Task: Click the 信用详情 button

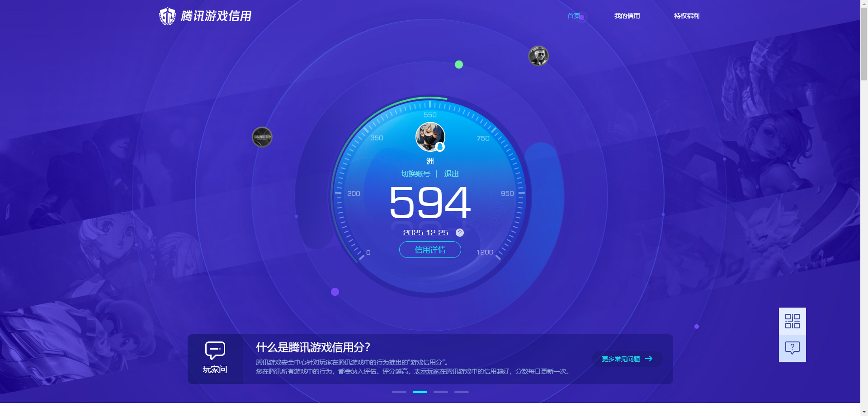Action: (429, 249)
